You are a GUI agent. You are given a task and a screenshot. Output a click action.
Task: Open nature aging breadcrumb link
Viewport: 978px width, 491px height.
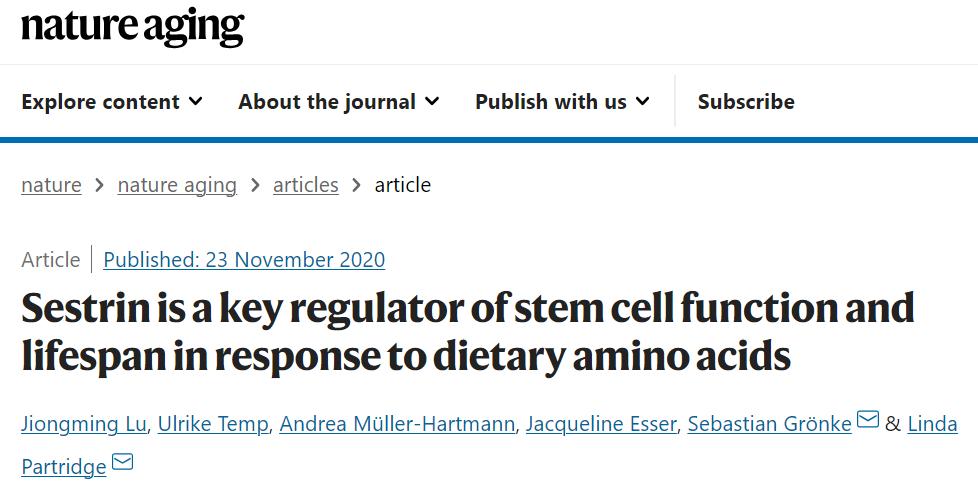[x=177, y=185]
